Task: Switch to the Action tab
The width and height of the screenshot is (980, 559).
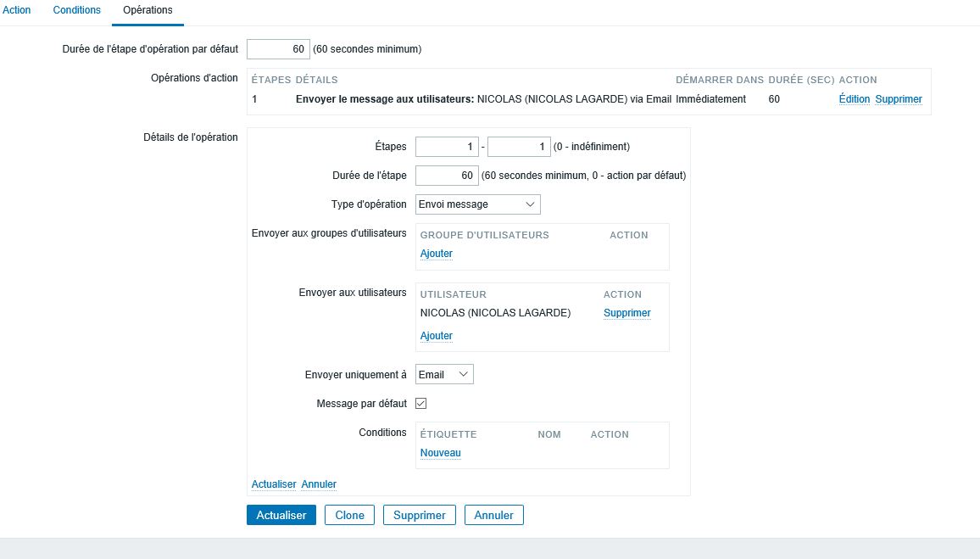Action: (17, 10)
